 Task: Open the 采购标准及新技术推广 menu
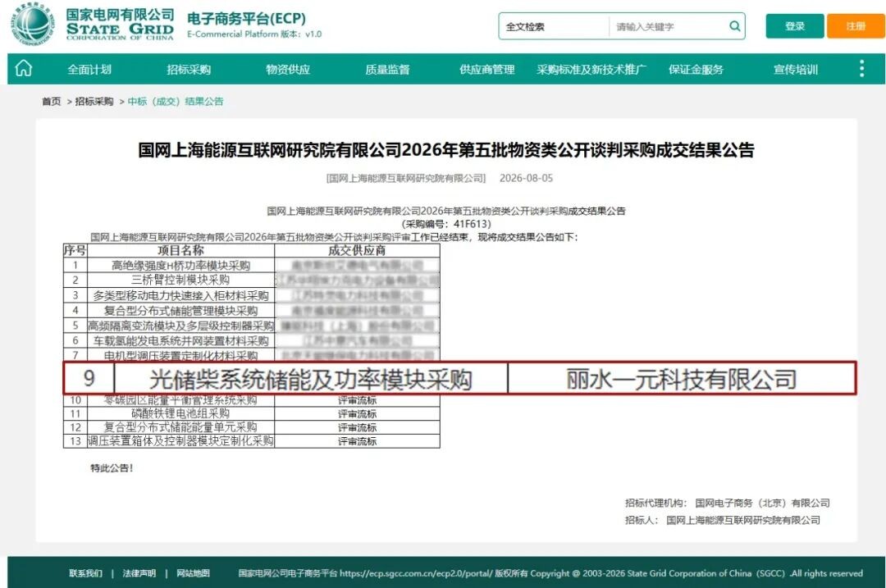tap(591, 70)
